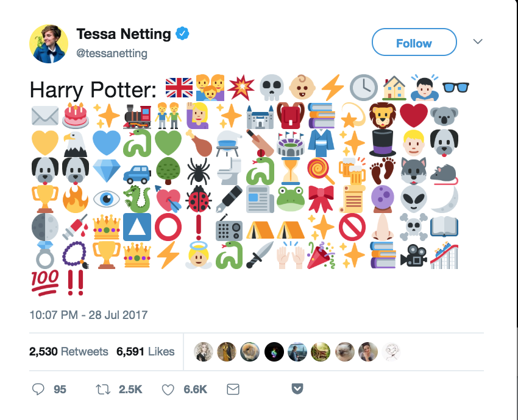
Task: Open the @tessanetting handle link
Action: [112, 54]
